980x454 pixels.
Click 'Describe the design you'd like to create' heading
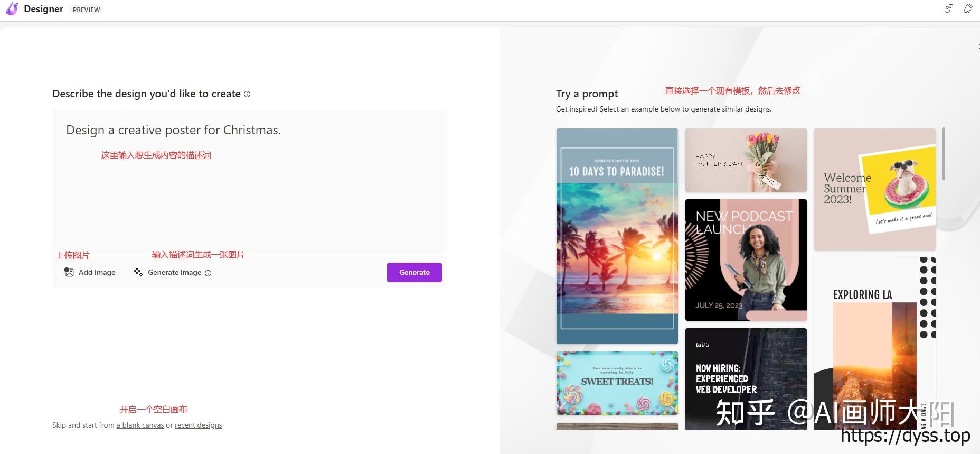pyautogui.click(x=146, y=94)
